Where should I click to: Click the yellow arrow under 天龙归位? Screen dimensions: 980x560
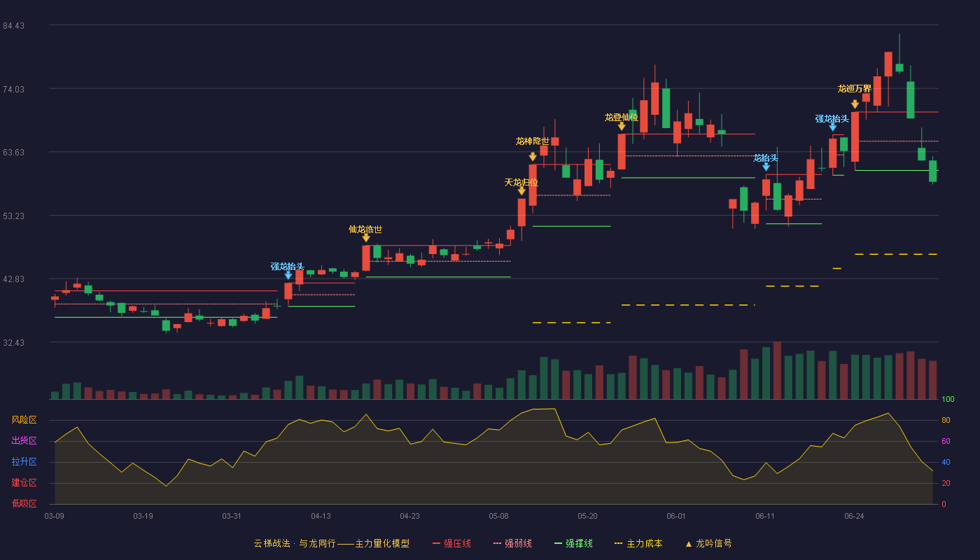pyautogui.click(x=521, y=191)
